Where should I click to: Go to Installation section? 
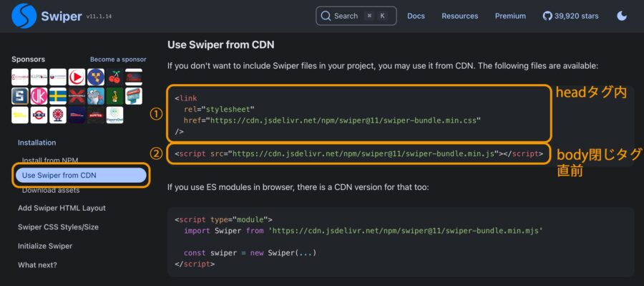pyautogui.click(x=37, y=143)
